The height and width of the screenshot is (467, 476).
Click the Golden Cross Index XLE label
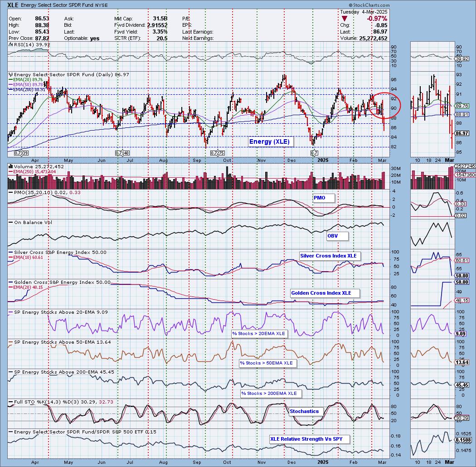325,293
